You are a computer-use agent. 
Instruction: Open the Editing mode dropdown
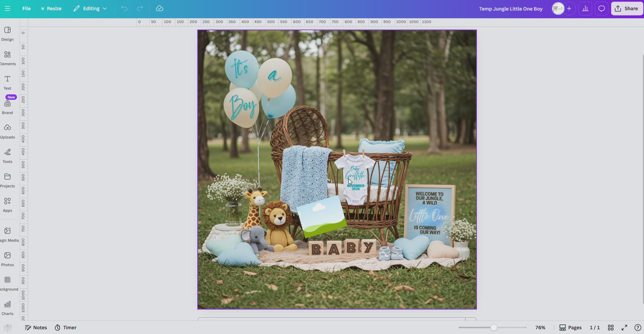pos(89,8)
